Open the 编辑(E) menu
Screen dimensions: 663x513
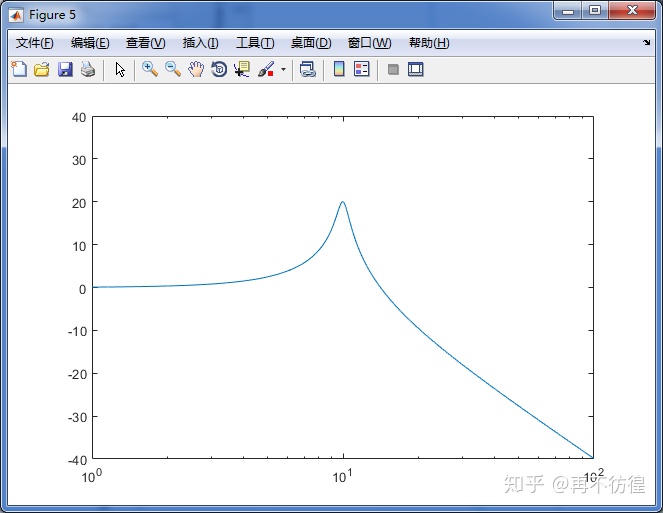pos(90,43)
